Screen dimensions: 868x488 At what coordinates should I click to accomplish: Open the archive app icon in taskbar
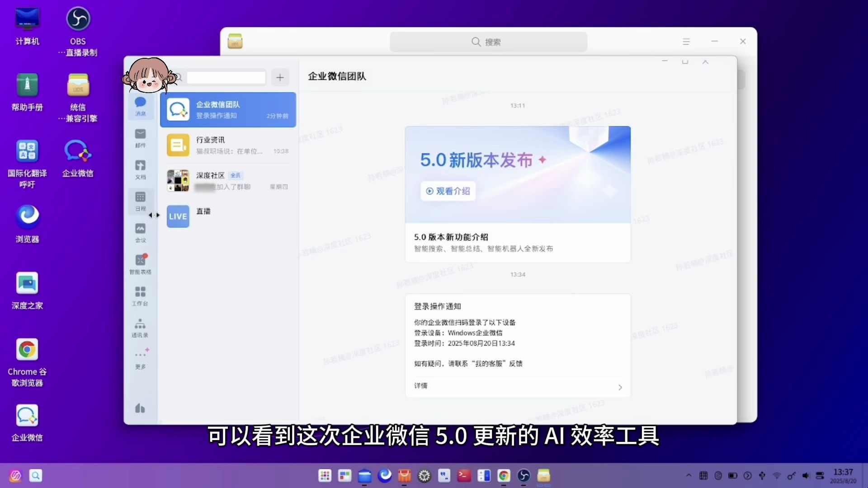[543, 475]
